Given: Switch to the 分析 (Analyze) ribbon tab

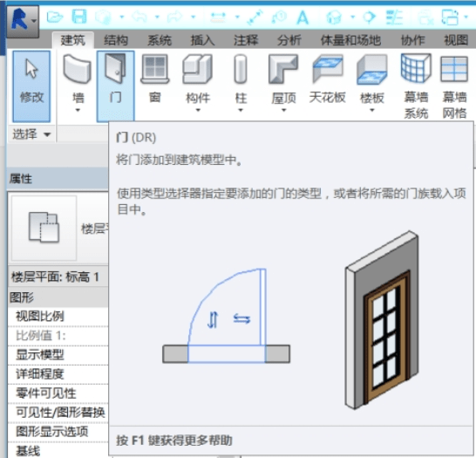Looking at the screenshot, I should pos(289,40).
